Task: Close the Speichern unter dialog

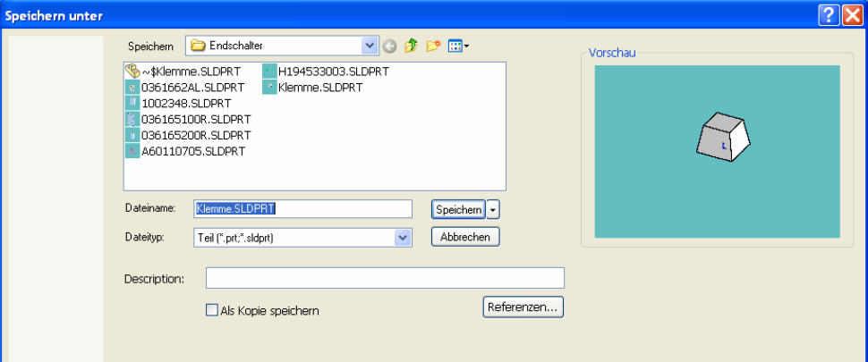Action: click(852, 17)
